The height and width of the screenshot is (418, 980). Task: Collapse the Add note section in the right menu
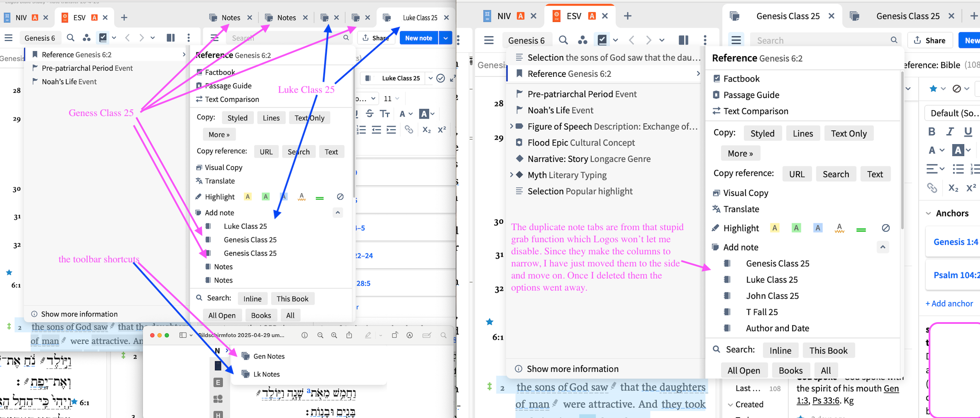[x=883, y=247]
